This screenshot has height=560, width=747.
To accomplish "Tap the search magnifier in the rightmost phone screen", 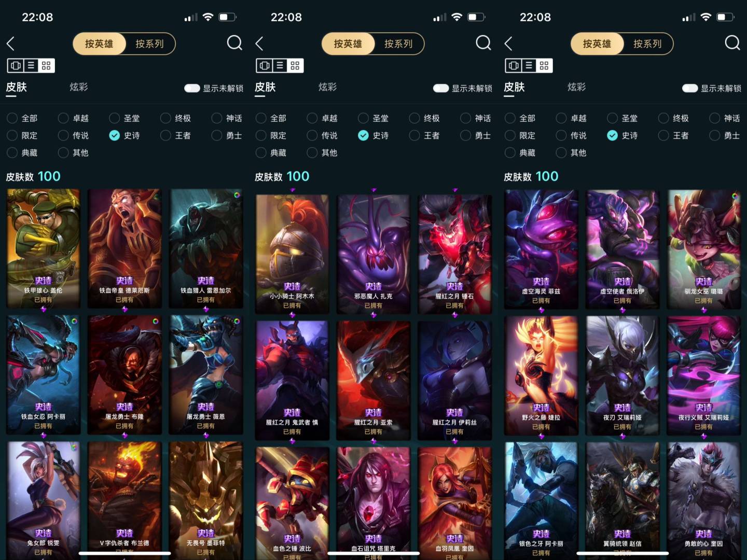I will [732, 43].
